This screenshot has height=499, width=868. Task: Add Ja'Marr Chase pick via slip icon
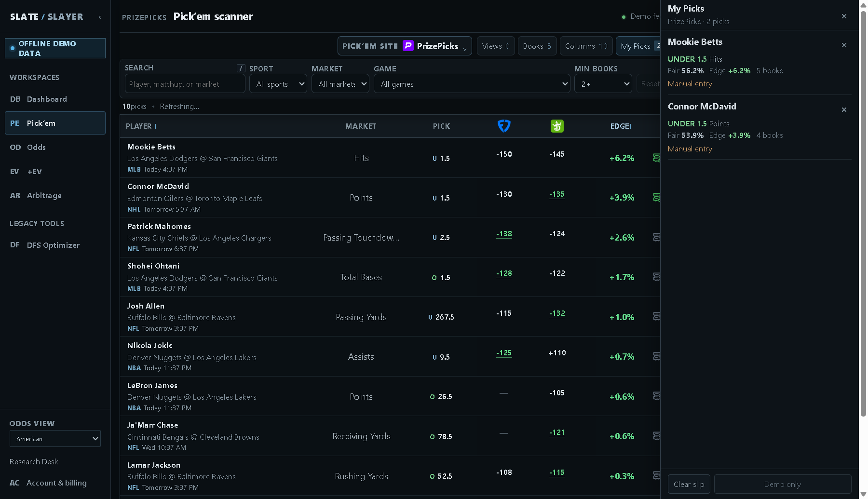pos(656,436)
